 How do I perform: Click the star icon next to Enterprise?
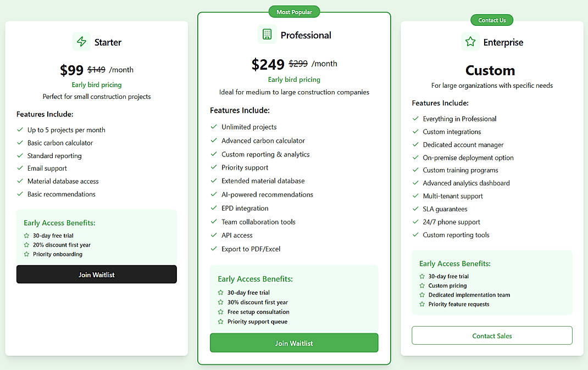469,41
